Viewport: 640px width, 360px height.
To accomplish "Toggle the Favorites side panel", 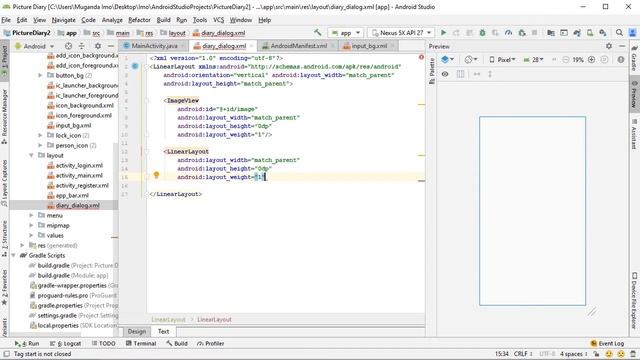I will 4,287.
